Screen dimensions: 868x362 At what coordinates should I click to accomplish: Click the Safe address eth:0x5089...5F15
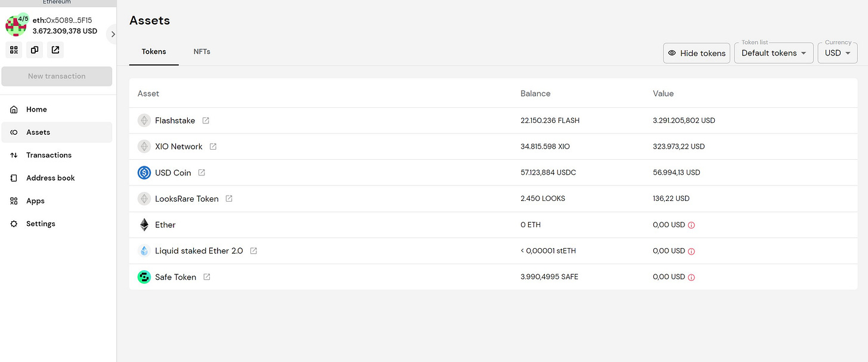point(62,20)
